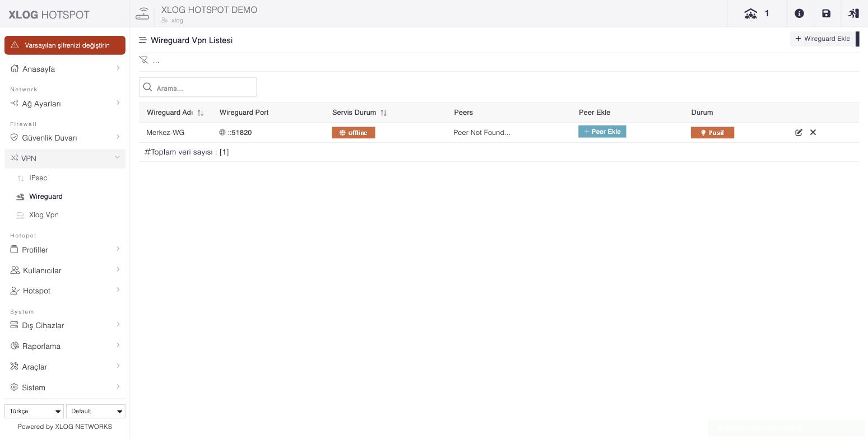Collapse the VPN menu chevron

[118, 157]
